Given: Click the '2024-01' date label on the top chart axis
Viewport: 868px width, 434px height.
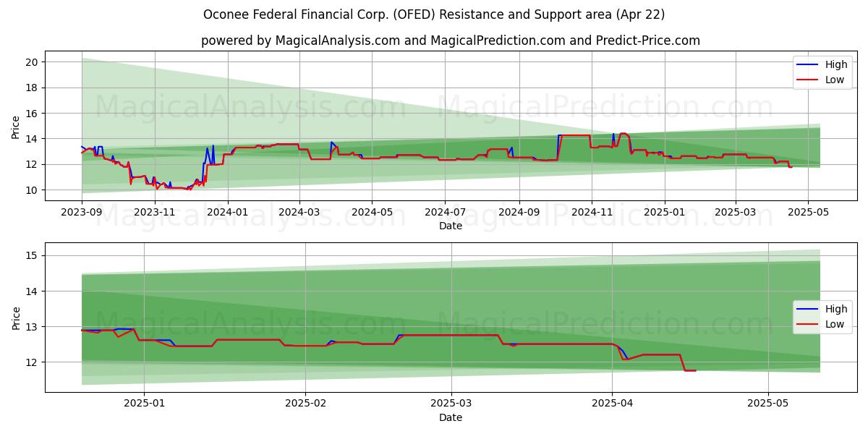Looking at the screenshot, I should click(x=227, y=213).
